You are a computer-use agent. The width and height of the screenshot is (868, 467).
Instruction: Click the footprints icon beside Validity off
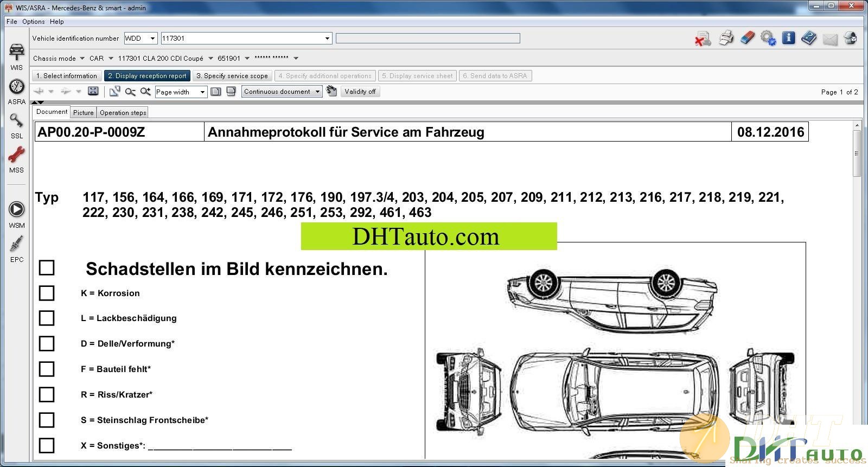[331, 91]
